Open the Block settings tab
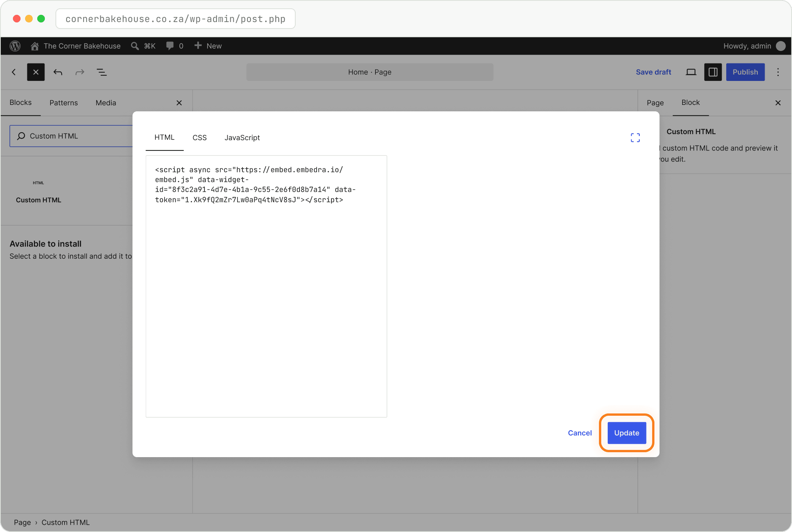Screen dimensions: 792x532 691,103
